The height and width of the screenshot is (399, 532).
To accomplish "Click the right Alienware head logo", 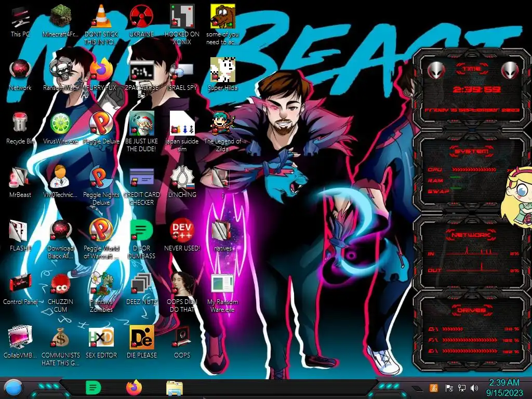I will [x=510, y=71].
